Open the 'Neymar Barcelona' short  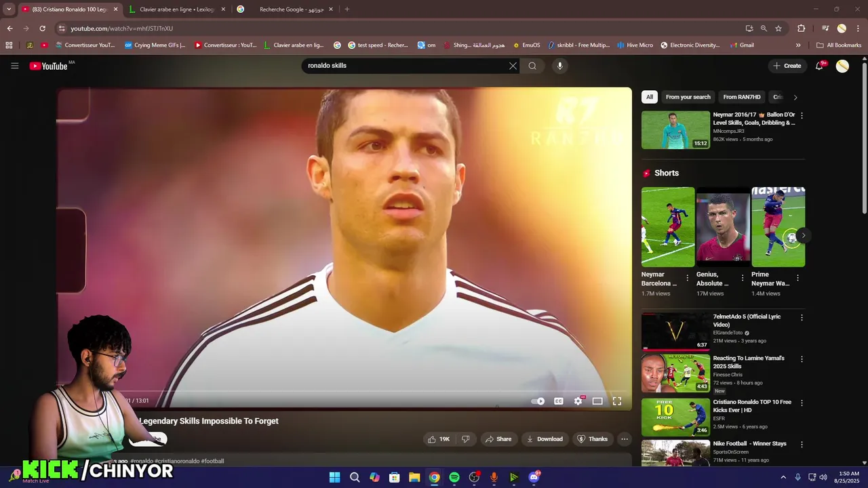pyautogui.click(x=668, y=227)
